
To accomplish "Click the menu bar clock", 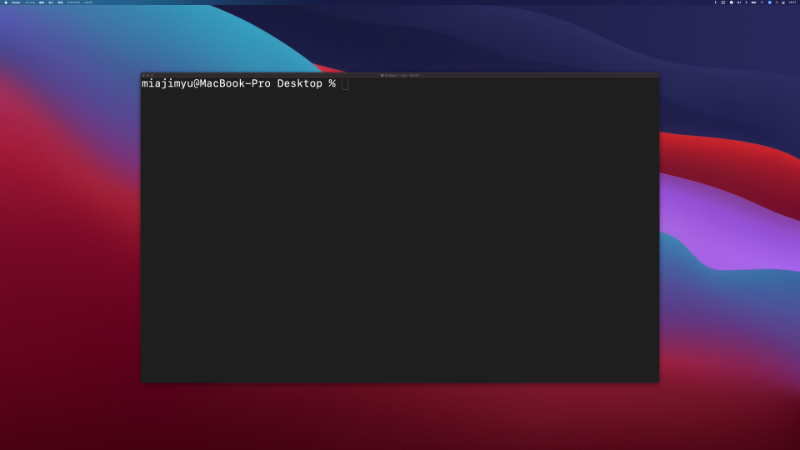I will [x=791, y=3].
